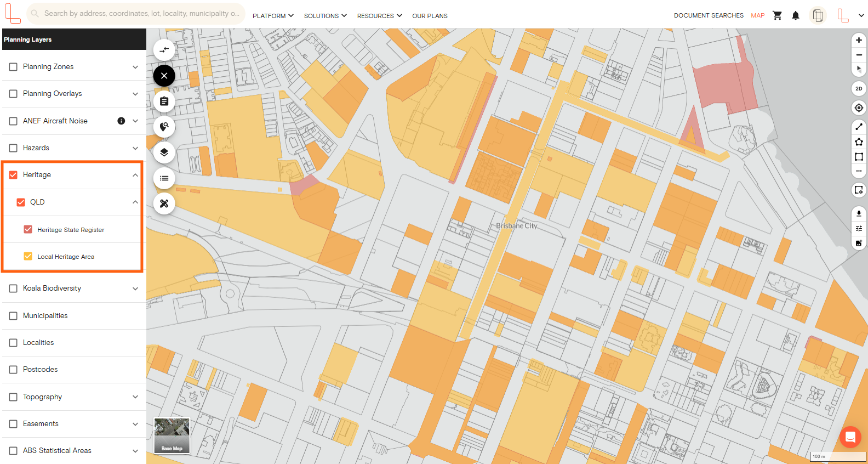
Task: Download the map view
Action: click(x=859, y=213)
